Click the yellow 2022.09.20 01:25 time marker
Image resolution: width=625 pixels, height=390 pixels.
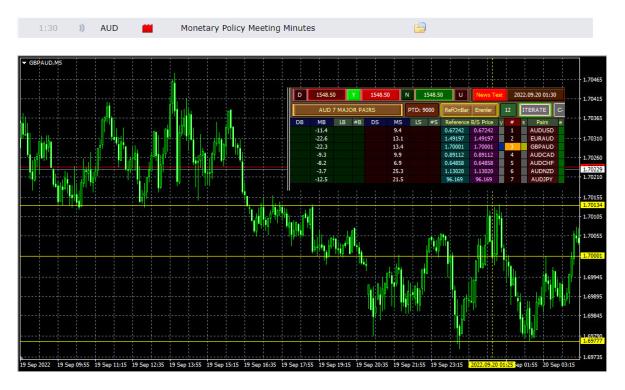(491, 364)
